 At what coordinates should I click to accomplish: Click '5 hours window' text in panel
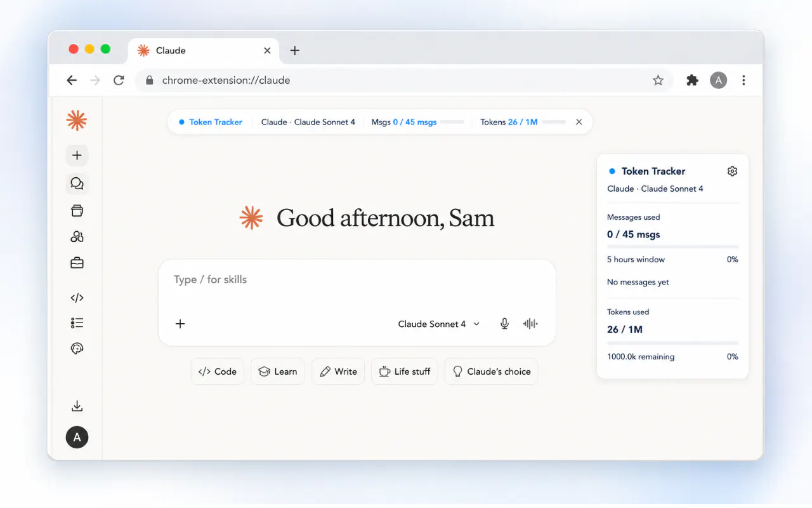[636, 260]
